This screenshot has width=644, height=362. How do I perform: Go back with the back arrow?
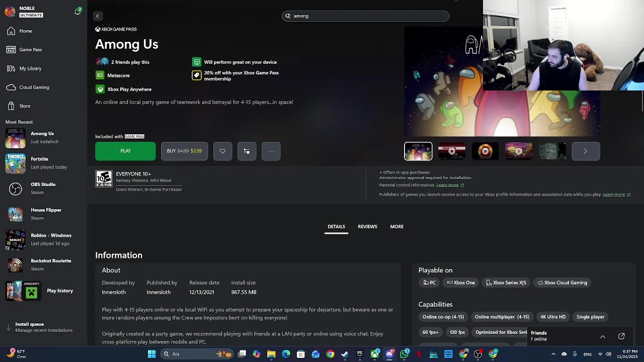tap(98, 16)
